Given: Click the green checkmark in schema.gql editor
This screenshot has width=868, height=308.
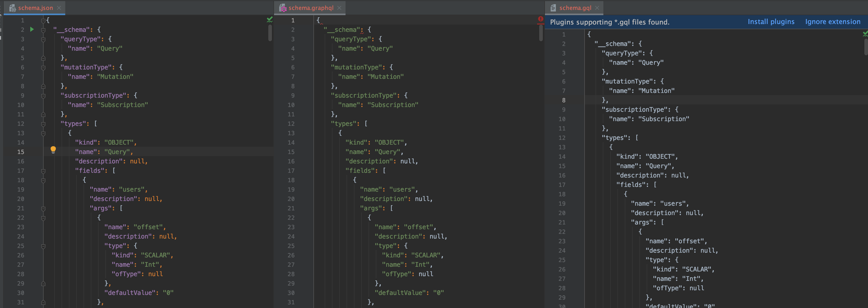Looking at the screenshot, I should pyautogui.click(x=865, y=34).
